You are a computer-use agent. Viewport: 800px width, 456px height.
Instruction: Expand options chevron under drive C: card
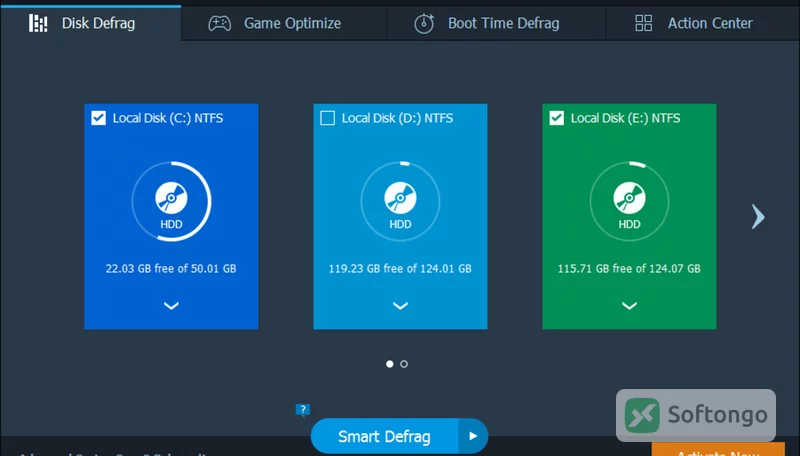(x=171, y=306)
